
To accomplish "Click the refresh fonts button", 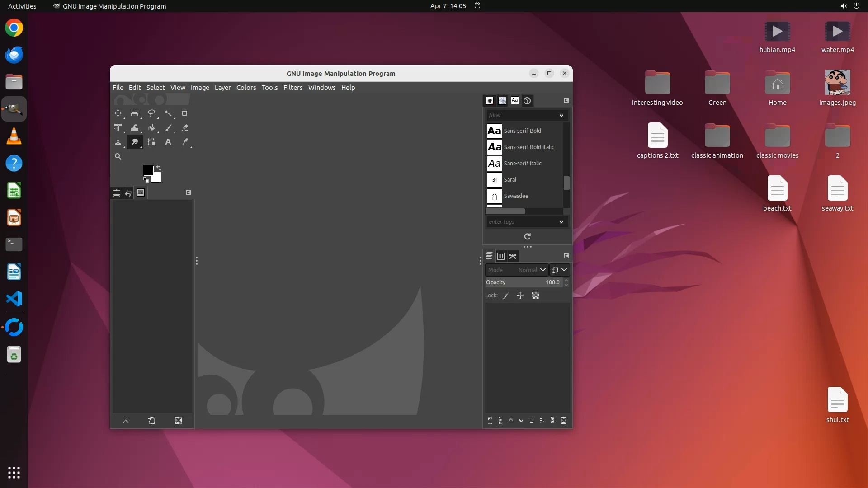I will coord(527,236).
